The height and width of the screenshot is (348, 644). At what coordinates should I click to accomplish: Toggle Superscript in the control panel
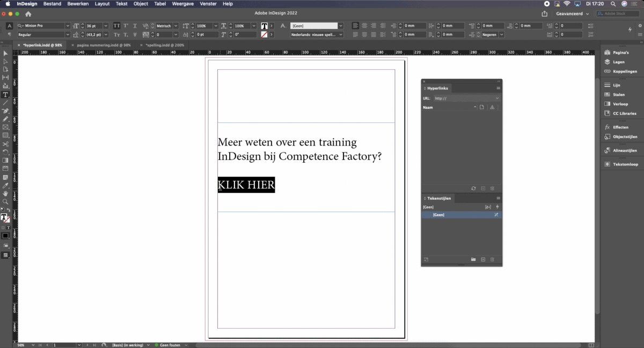click(125, 26)
